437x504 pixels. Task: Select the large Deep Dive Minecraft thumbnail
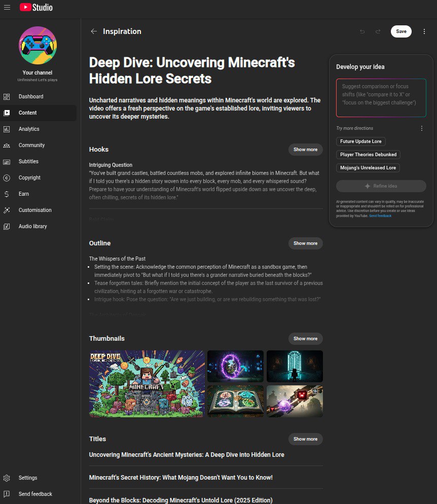click(147, 384)
